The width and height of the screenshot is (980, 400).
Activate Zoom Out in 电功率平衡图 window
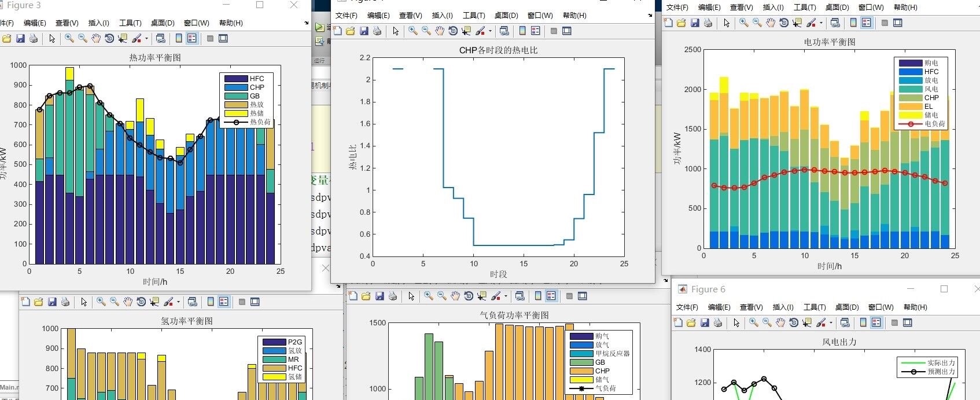757,23
